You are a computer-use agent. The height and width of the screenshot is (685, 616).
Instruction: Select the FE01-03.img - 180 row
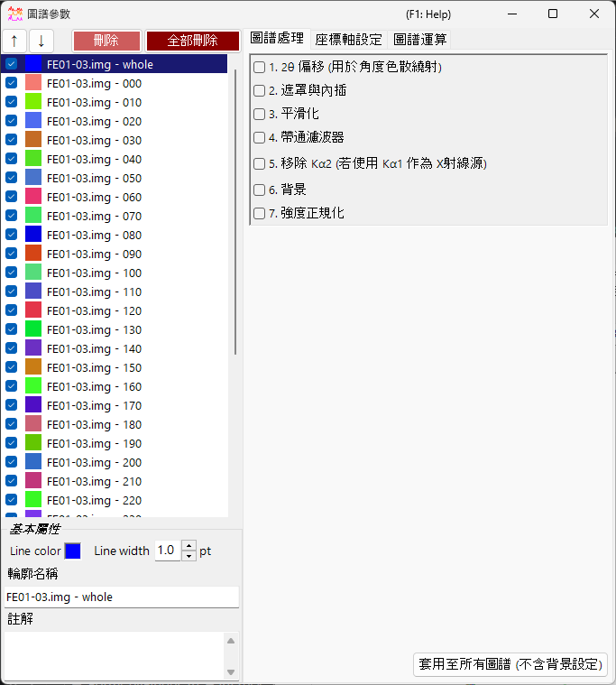(115, 424)
